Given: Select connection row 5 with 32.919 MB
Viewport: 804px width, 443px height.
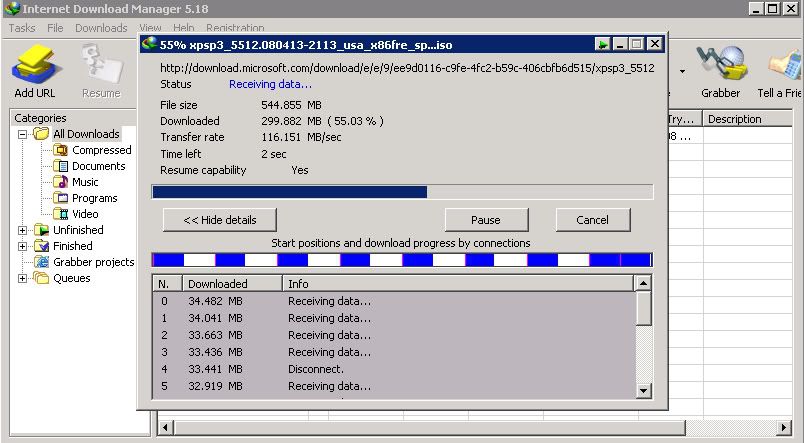Looking at the screenshot, I should click(x=394, y=386).
